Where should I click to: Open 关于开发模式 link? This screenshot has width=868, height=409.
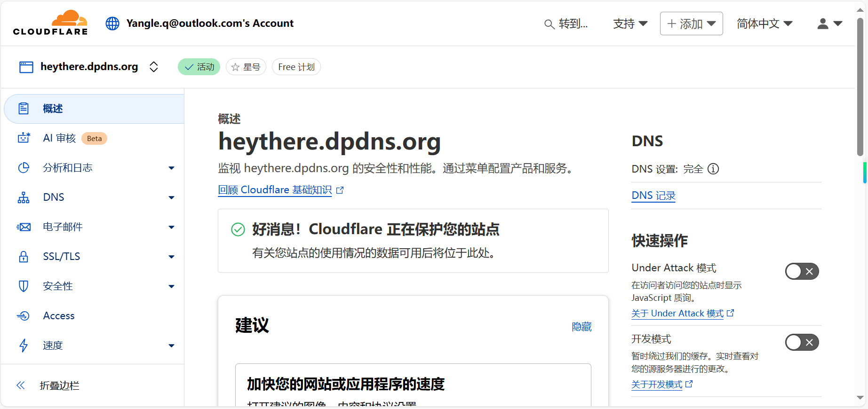click(x=657, y=385)
